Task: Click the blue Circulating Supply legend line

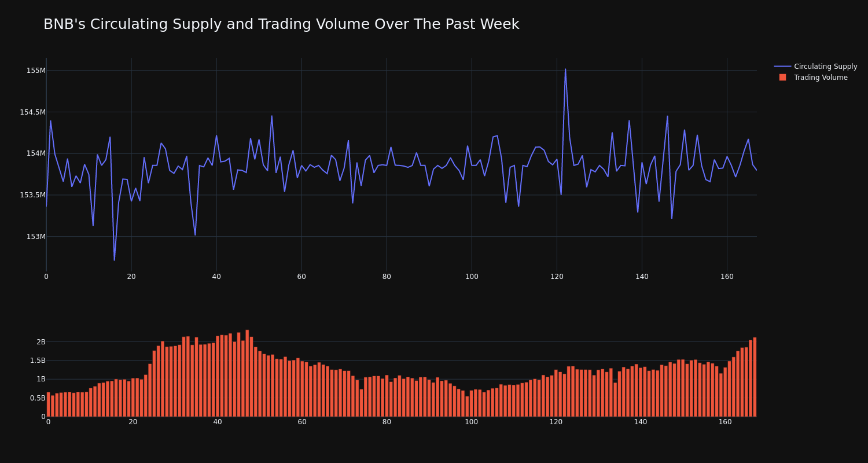Action: [782, 67]
